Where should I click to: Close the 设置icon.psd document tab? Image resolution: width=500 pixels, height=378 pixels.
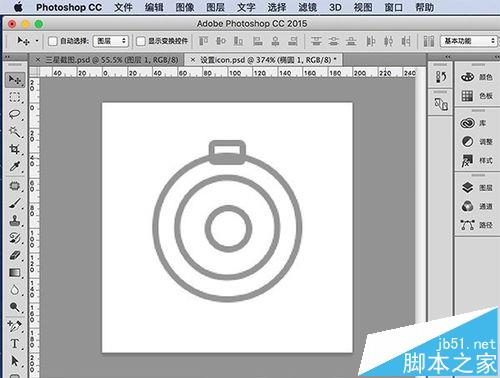point(193,60)
